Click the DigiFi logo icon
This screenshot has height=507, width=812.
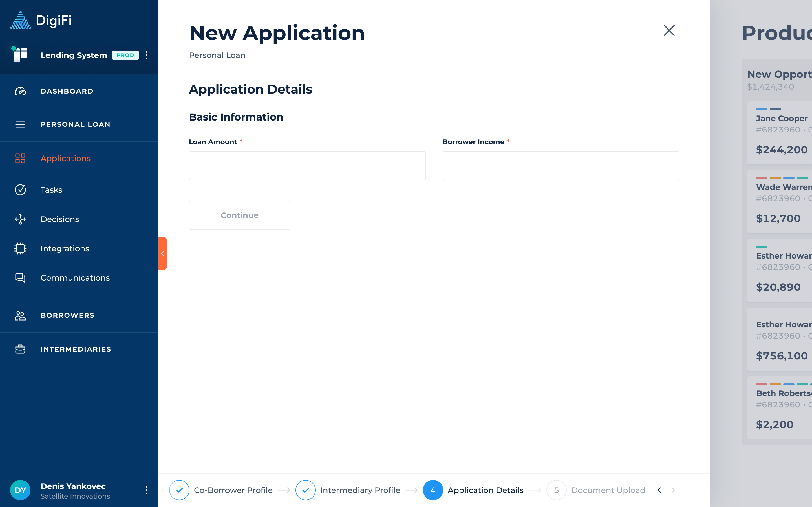click(20, 21)
